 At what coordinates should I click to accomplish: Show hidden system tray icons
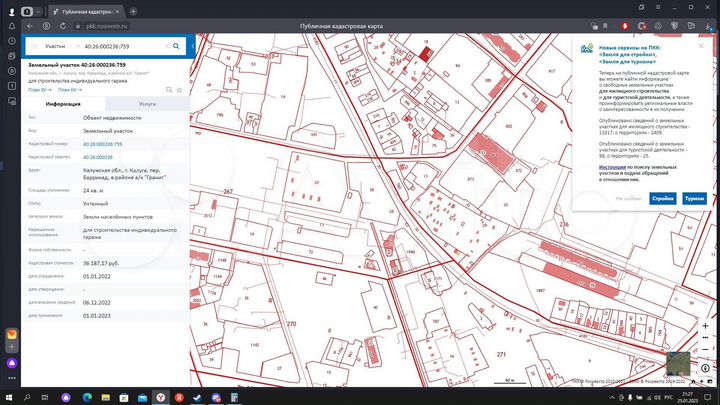612,398
